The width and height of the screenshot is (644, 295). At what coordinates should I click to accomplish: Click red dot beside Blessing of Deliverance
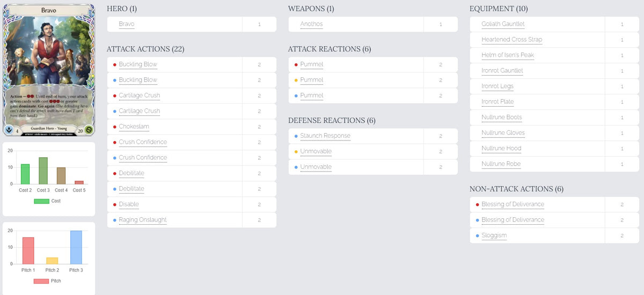pyautogui.click(x=477, y=204)
